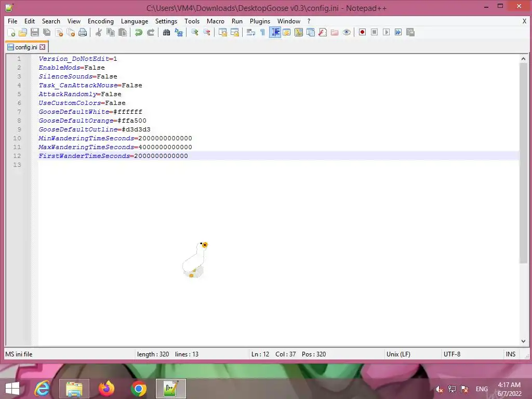532x399 pixels.
Task: Toggle word wrap in the toolbar
Action: [x=251, y=32]
